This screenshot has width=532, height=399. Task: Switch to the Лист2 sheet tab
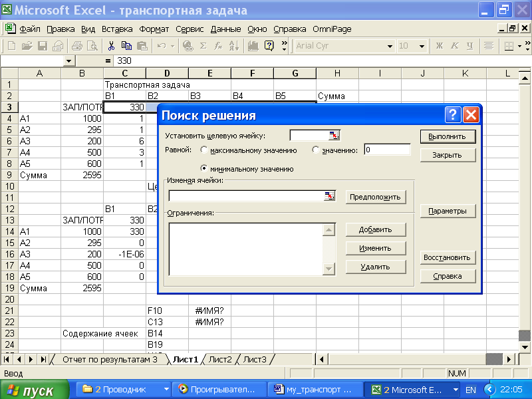220,359
